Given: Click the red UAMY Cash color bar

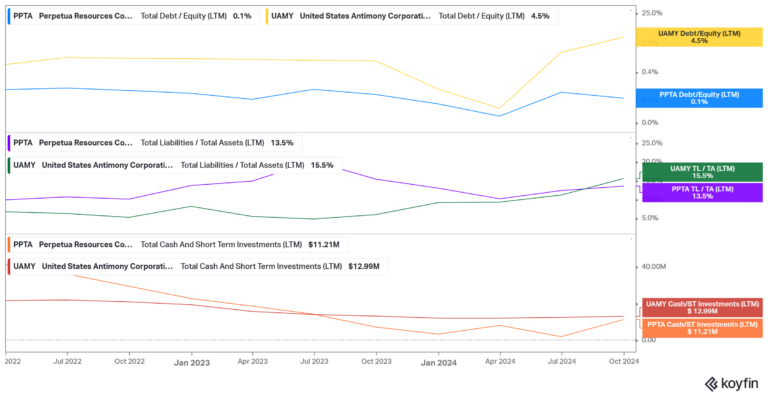Looking at the screenshot, I should coord(9,267).
